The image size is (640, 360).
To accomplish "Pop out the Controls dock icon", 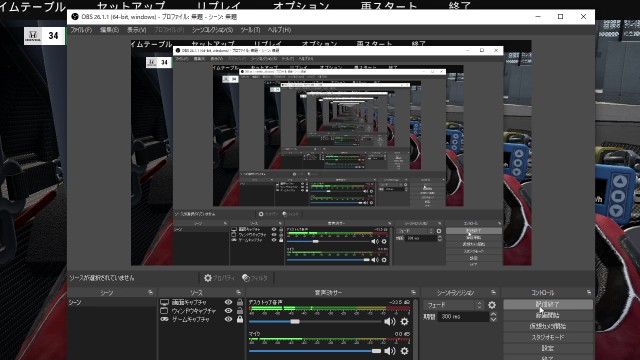I will click(x=589, y=293).
